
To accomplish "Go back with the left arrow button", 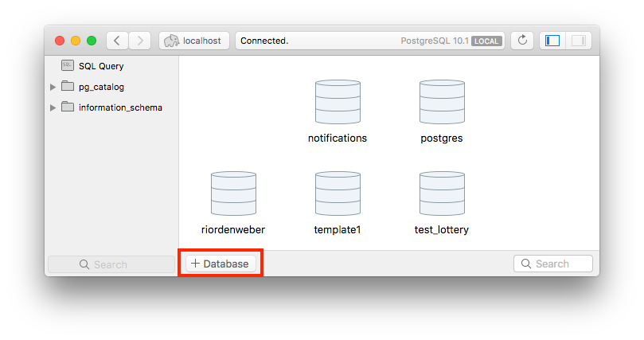I will click(x=117, y=41).
